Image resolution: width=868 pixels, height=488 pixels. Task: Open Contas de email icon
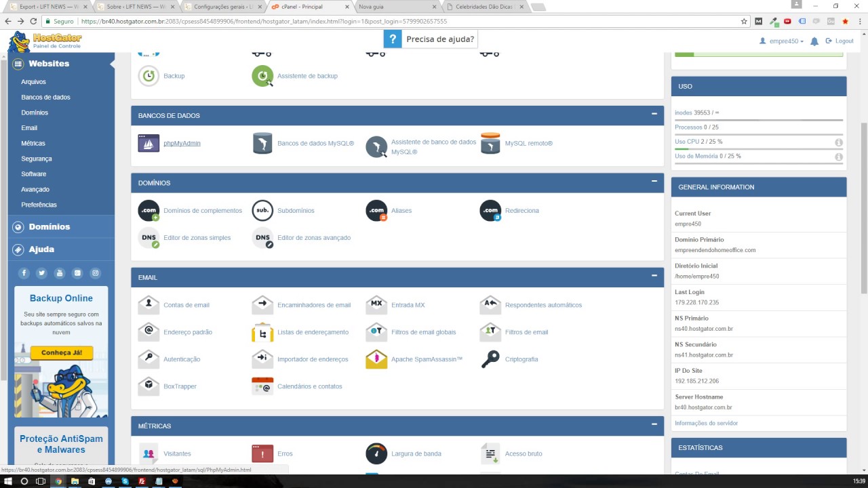point(149,305)
